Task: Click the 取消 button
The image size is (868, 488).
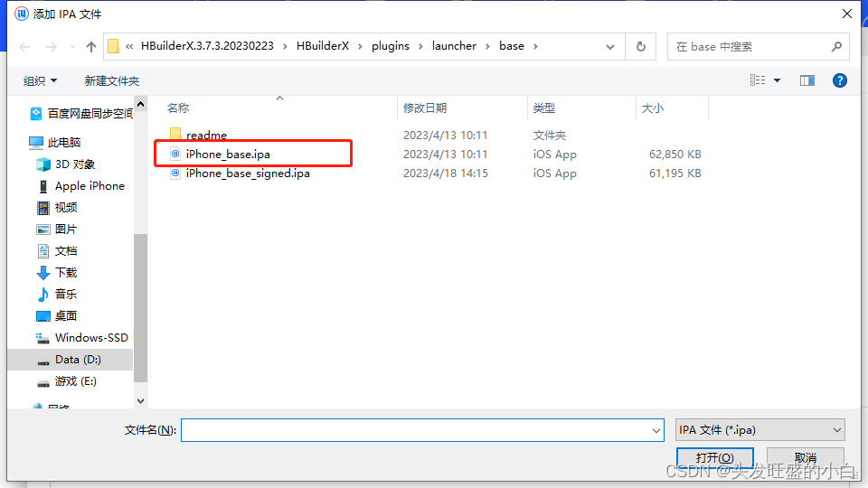Action: (806, 458)
